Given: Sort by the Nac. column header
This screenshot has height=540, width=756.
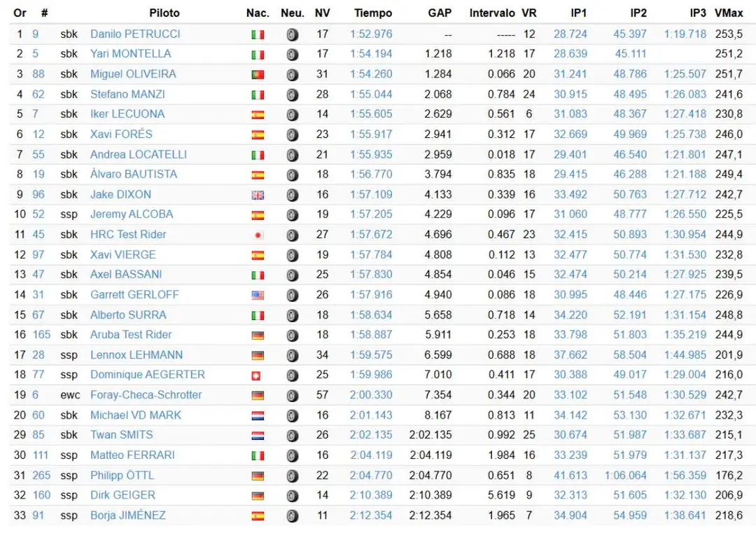Looking at the screenshot, I should point(258,13).
